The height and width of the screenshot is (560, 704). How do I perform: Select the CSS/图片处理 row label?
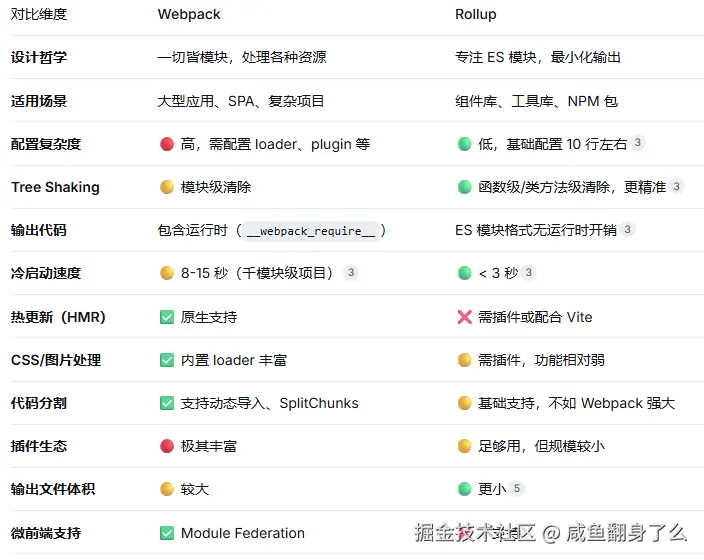coord(56,360)
